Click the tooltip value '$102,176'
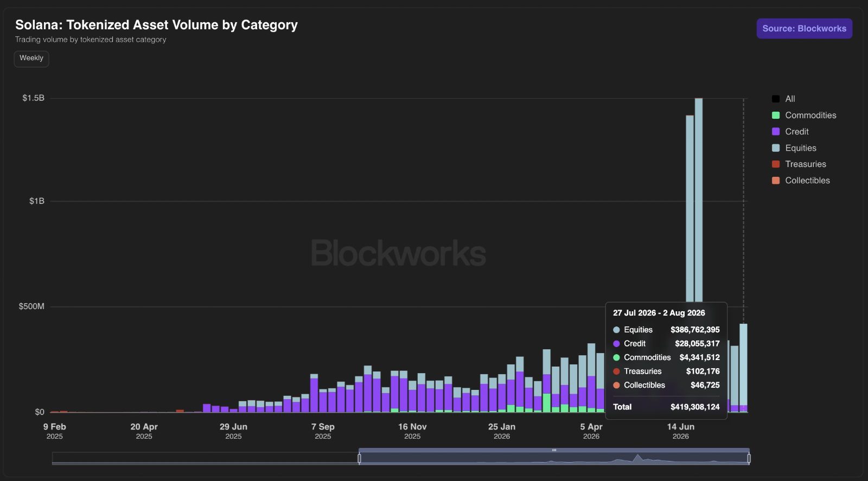 click(703, 371)
